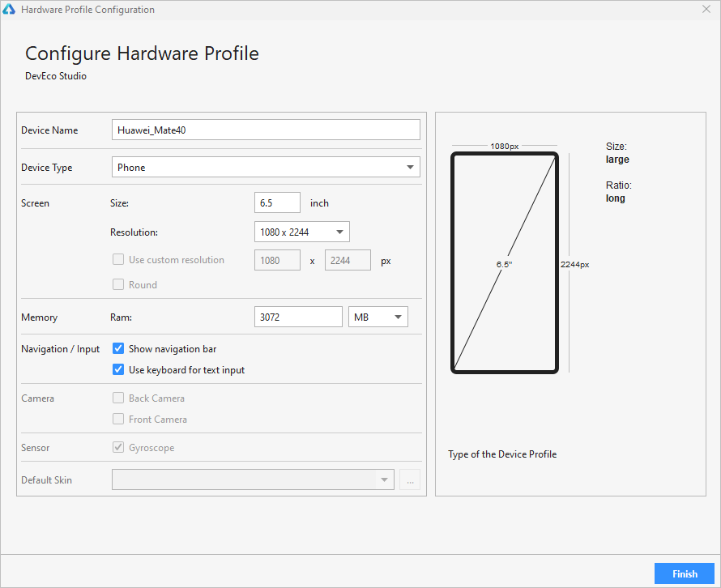The height and width of the screenshot is (588, 721).
Task: Disable Use keyboard for text input
Action: click(x=118, y=370)
